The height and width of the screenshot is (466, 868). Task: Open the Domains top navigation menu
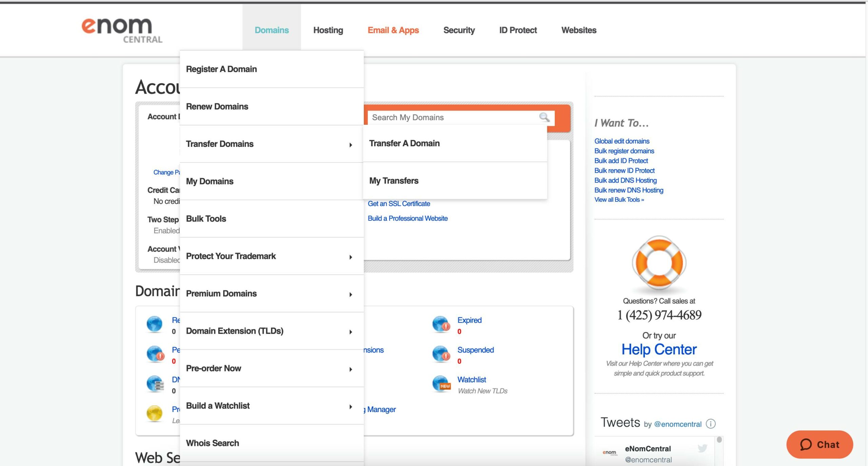tap(272, 30)
